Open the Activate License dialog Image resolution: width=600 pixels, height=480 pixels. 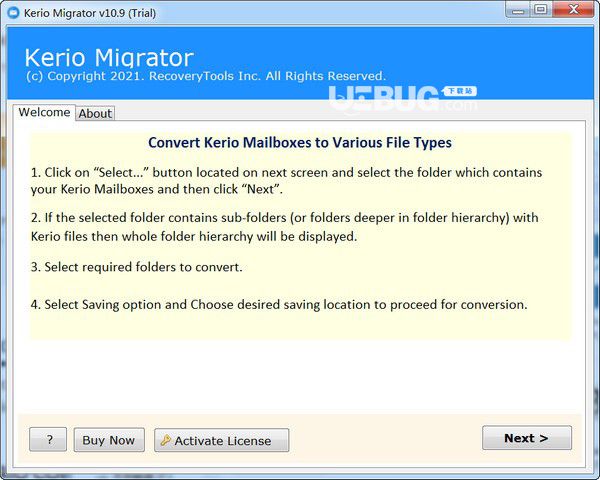tap(222, 440)
